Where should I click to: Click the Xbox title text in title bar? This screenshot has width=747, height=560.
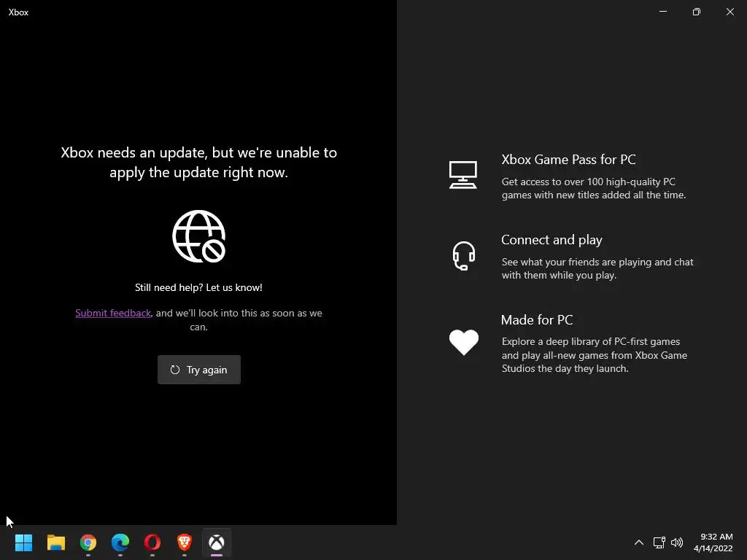tap(18, 12)
